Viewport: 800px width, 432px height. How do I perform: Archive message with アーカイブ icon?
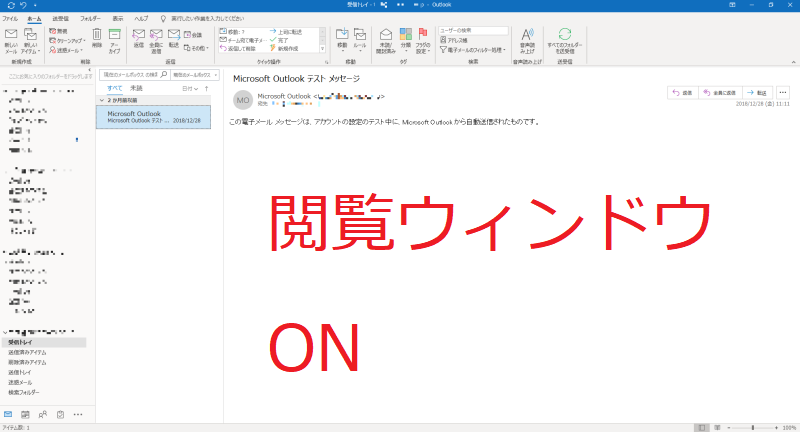click(115, 41)
